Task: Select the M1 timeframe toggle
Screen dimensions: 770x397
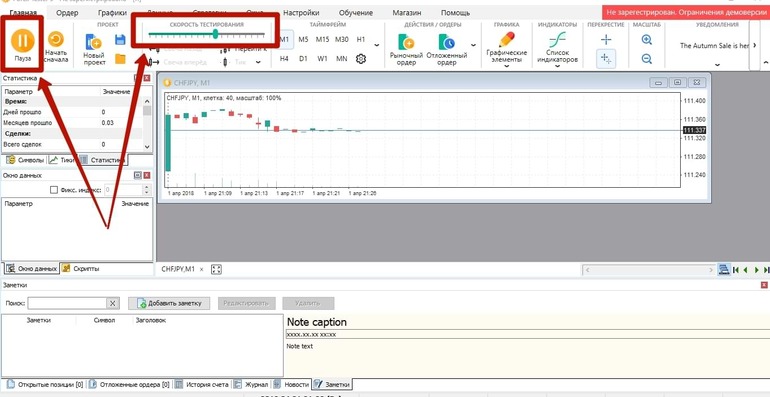Action: pyautogui.click(x=285, y=39)
